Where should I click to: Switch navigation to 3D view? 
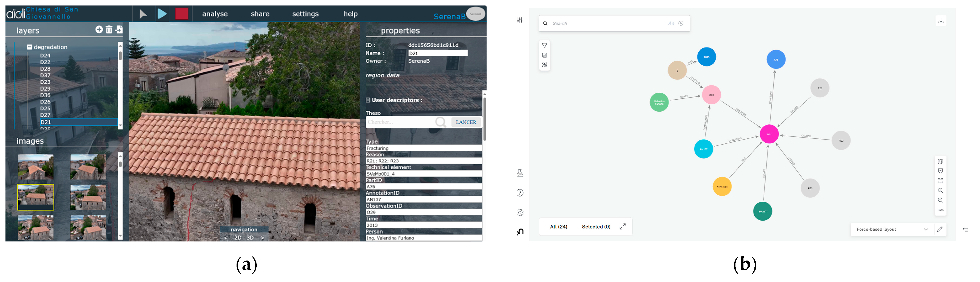pos(250,237)
